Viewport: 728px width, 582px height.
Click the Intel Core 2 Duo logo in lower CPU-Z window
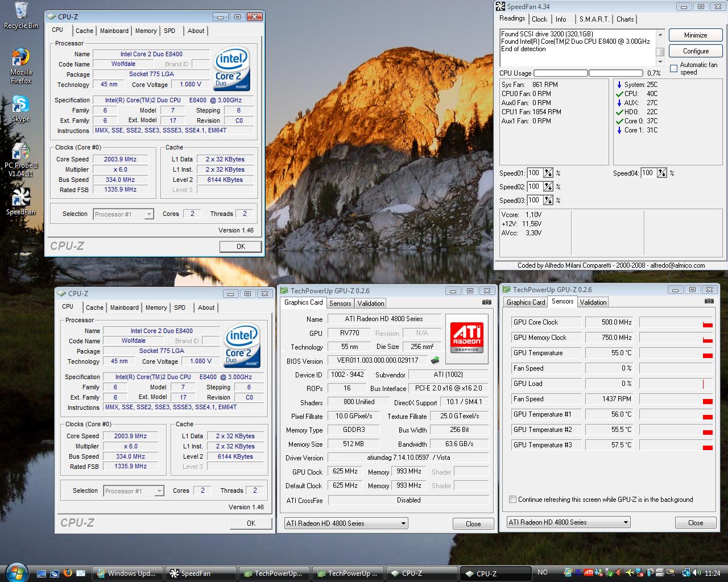(x=242, y=346)
